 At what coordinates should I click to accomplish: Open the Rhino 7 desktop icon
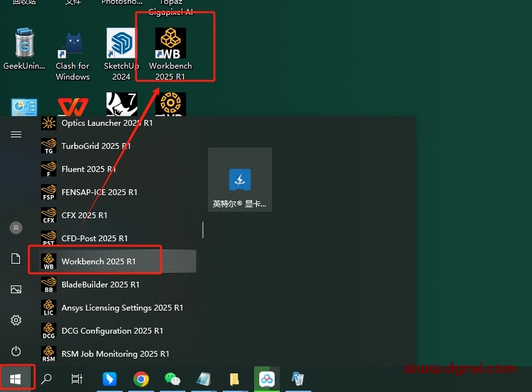[122, 104]
